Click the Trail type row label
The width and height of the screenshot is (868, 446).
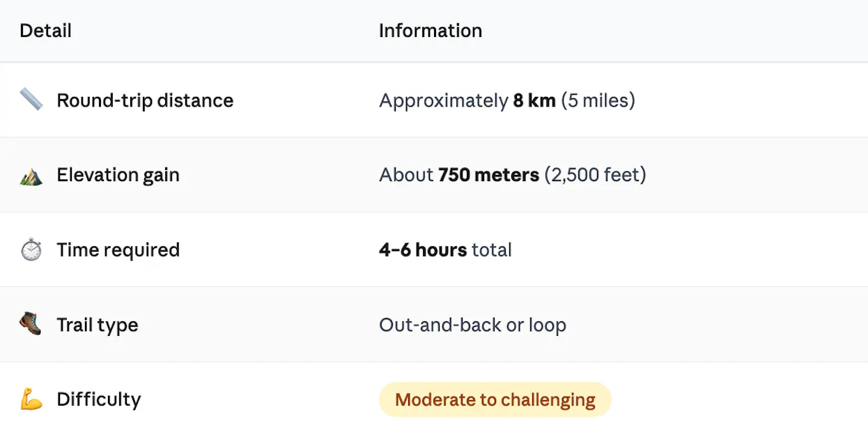[97, 325]
